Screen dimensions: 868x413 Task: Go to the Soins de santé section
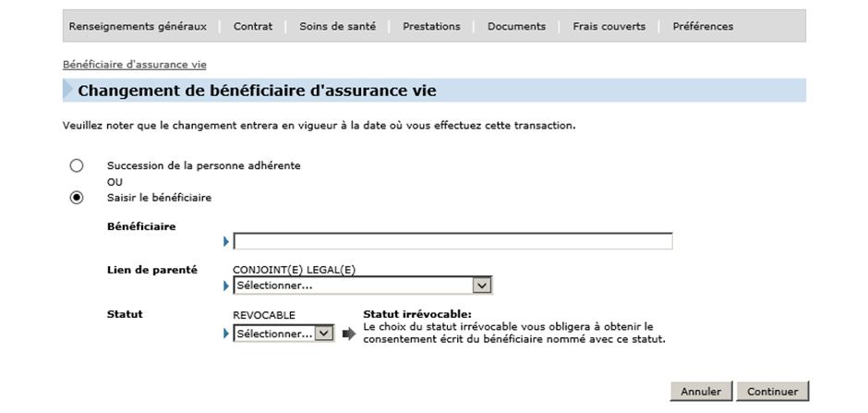(x=338, y=26)
